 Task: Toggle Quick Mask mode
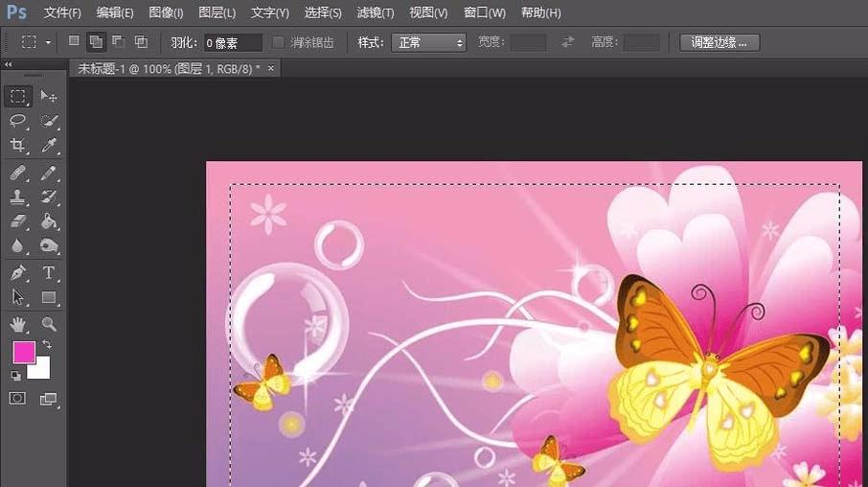17,399
